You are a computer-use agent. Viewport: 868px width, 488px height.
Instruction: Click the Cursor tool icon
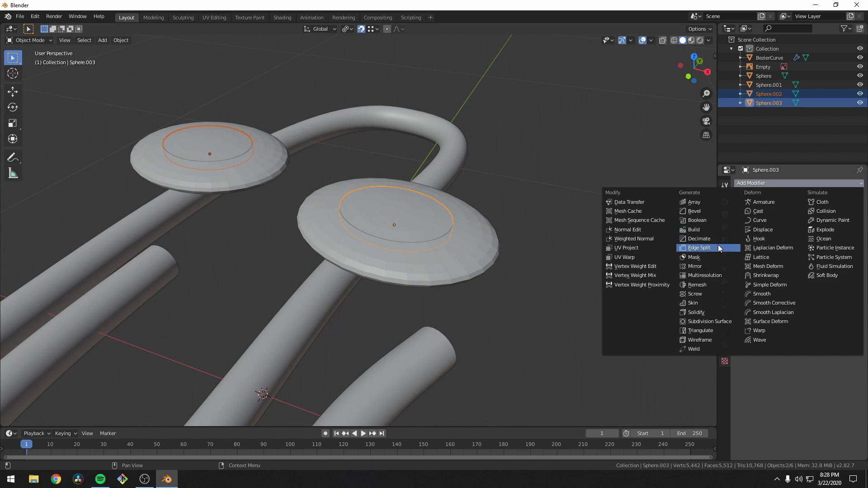click(13, 74)
